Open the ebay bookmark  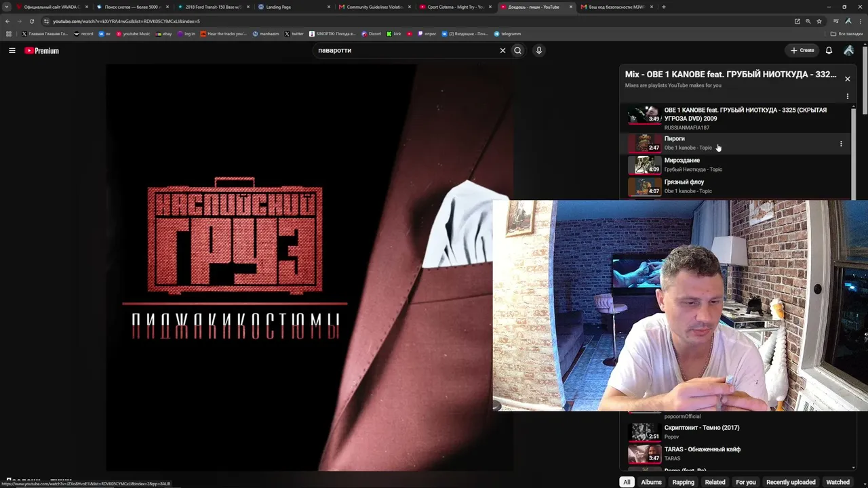click(x=164, y=34)
